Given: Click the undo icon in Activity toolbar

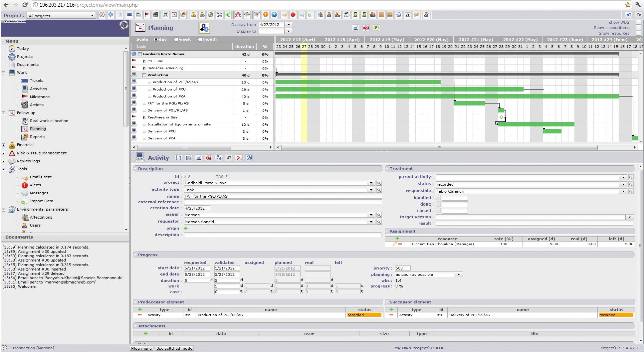Looking at the screenshot, I should (x=229, y=158).
